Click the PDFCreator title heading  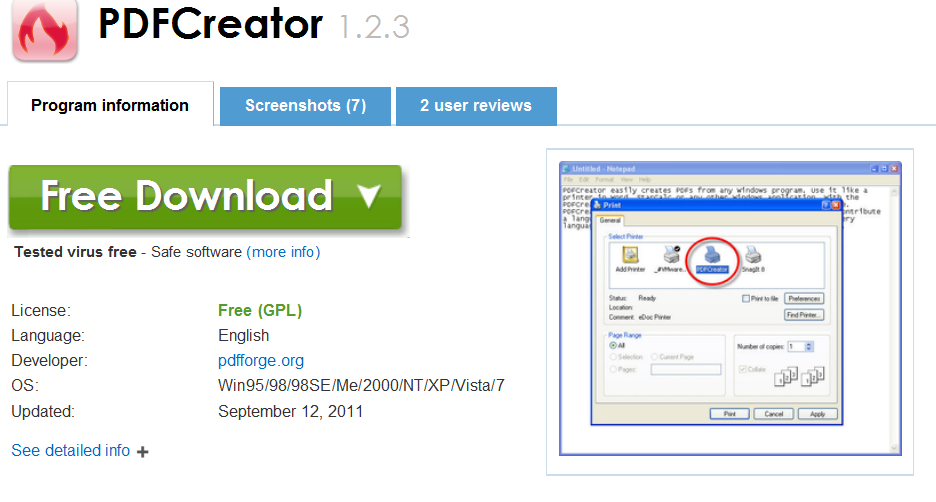(211, 24)
